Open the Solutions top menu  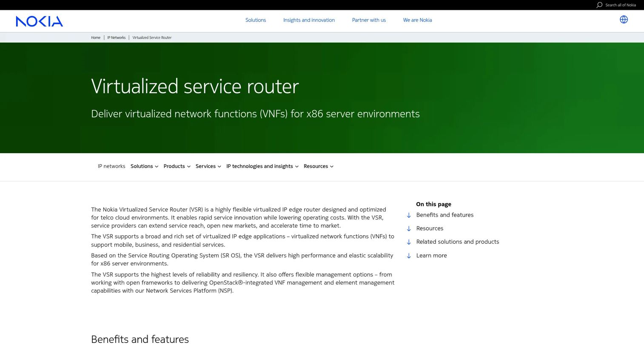tap(256, 20)
